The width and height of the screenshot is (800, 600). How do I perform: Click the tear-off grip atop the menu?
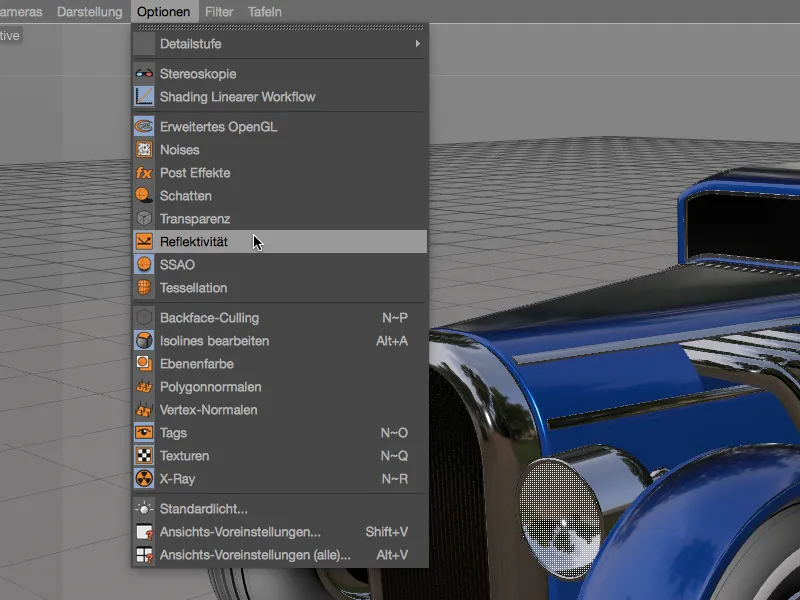click(280, 28)
